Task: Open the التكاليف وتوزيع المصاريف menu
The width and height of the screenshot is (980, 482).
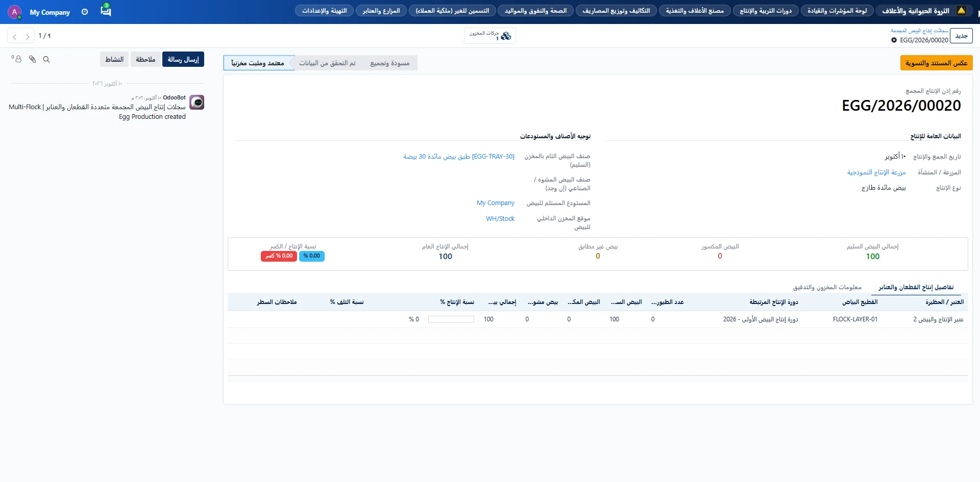Action: pyautogui.click(x=616, y=11)
